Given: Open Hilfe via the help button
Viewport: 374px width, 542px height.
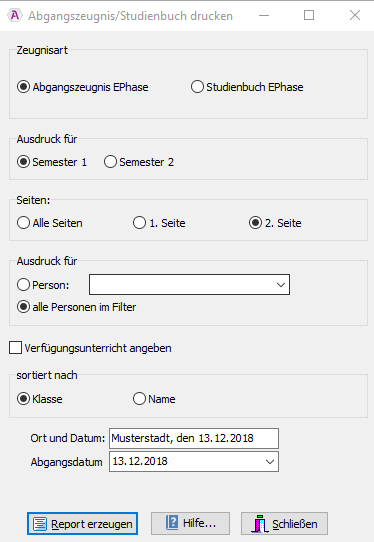Looking at the screenshot, I should pyautogui.click(x=190, y=523).
